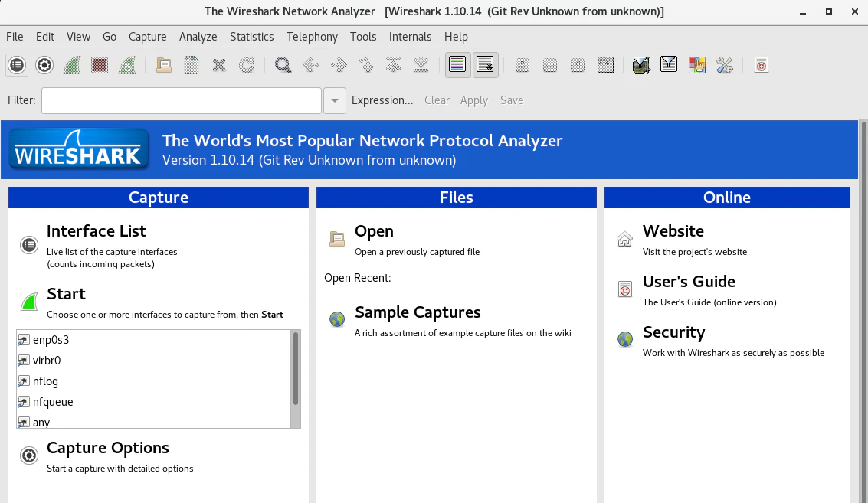The image size is (868, 503).
Task: Edit display filter toolbar icon
Action: [x=669, y=65]
